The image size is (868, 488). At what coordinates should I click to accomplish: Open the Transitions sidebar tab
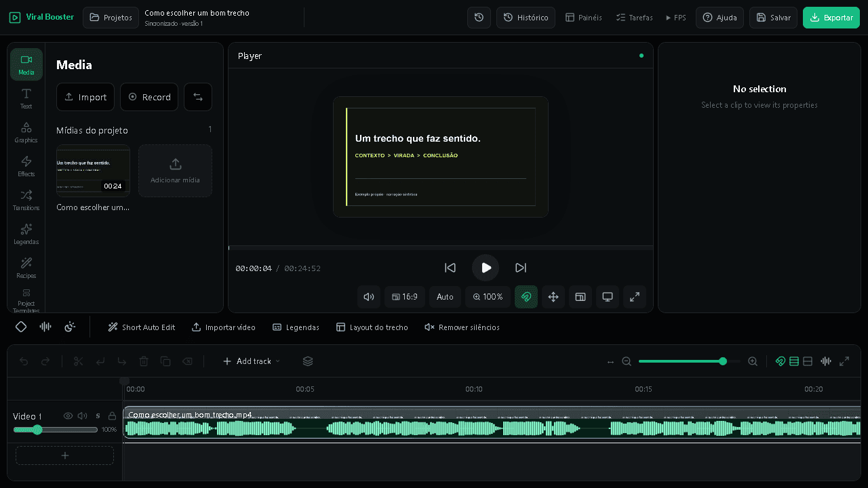pyautogui.click(x=26, y=200)
